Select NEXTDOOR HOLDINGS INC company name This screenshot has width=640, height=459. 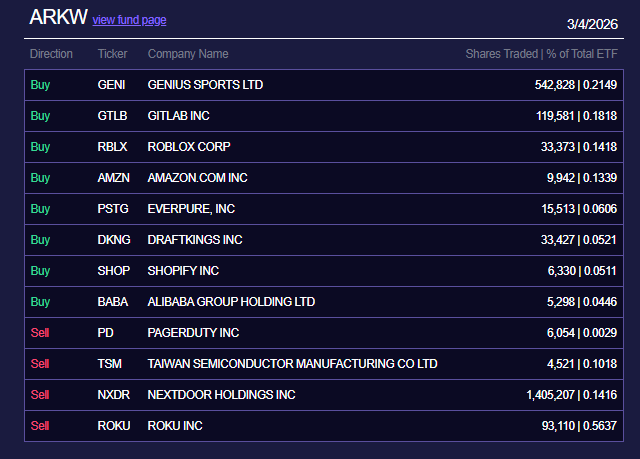(222, 395)
